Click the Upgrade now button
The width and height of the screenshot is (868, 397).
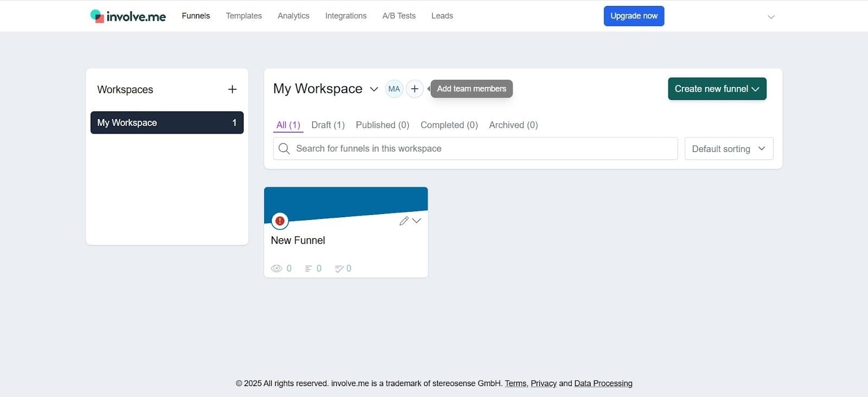634,16
